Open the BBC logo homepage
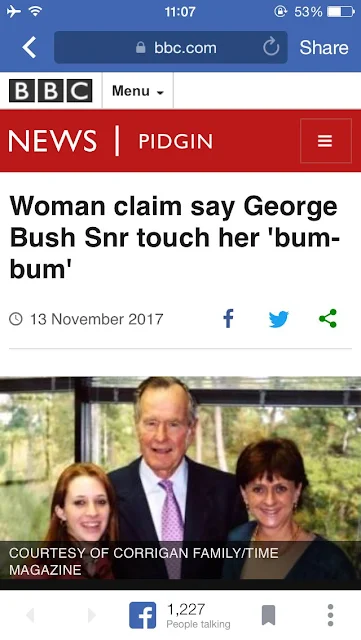 pyautogui.click(x=51, y=91)
